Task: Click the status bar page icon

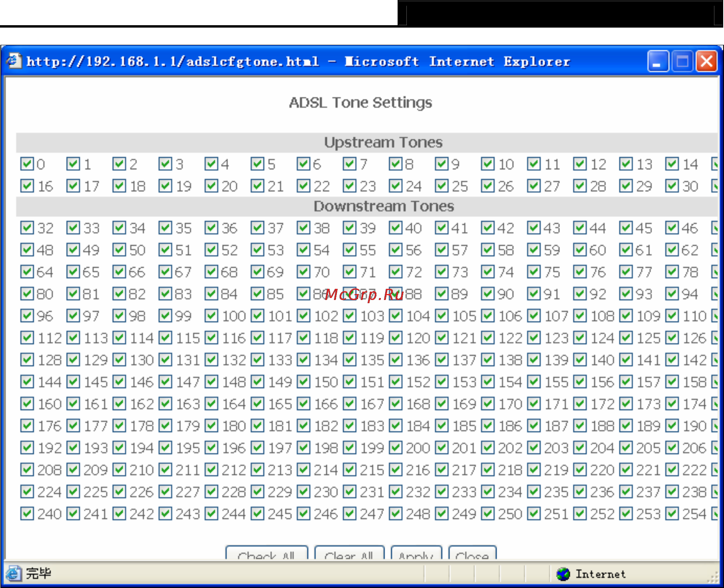Action: click(x=13, y=574)
